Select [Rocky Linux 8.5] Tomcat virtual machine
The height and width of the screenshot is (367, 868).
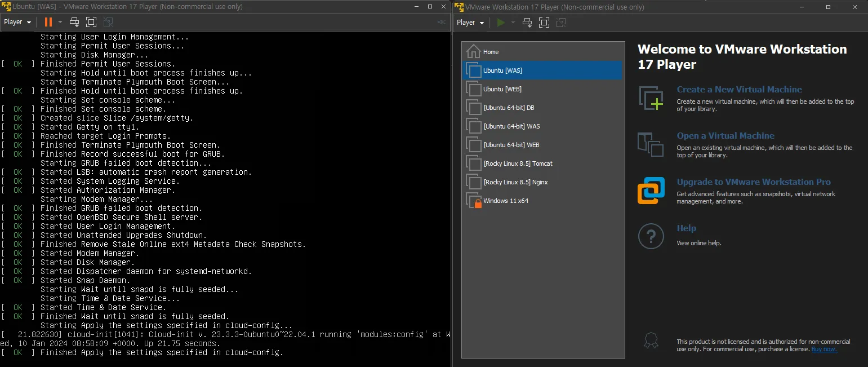pos(518,163)
